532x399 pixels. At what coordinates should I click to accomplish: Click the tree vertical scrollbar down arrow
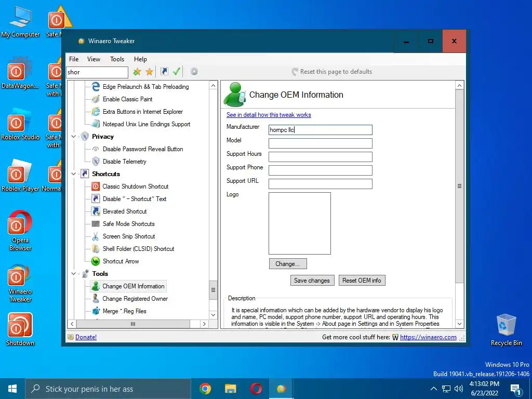[213, 315]
